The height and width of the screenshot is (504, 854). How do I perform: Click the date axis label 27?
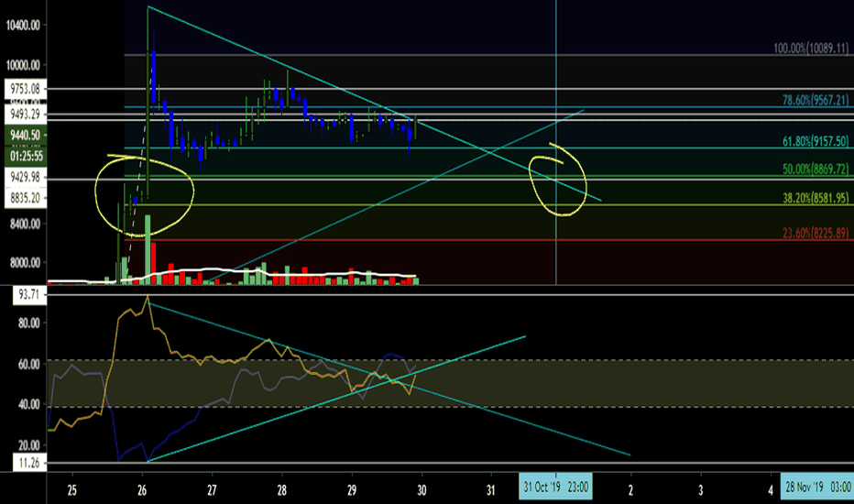point(212,490)
